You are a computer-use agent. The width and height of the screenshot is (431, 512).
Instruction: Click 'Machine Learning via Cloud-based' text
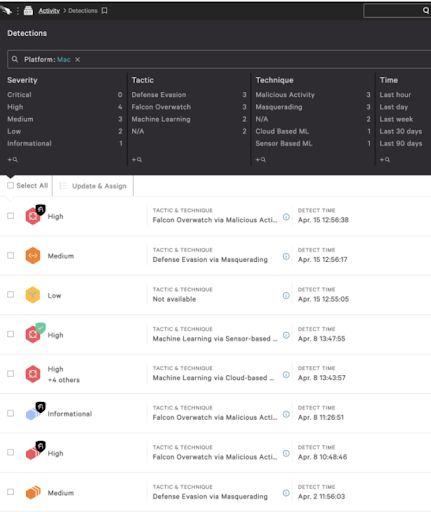(x=213, y=378)
